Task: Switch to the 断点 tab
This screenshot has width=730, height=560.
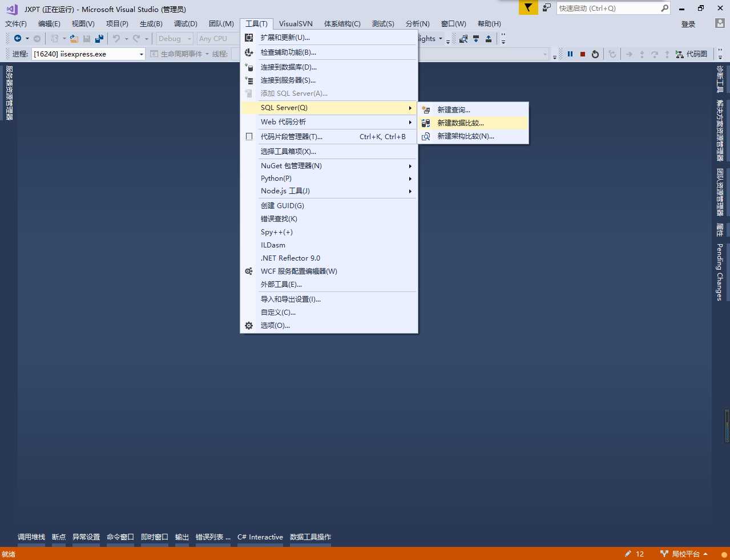Action: (x=59, y=537)
